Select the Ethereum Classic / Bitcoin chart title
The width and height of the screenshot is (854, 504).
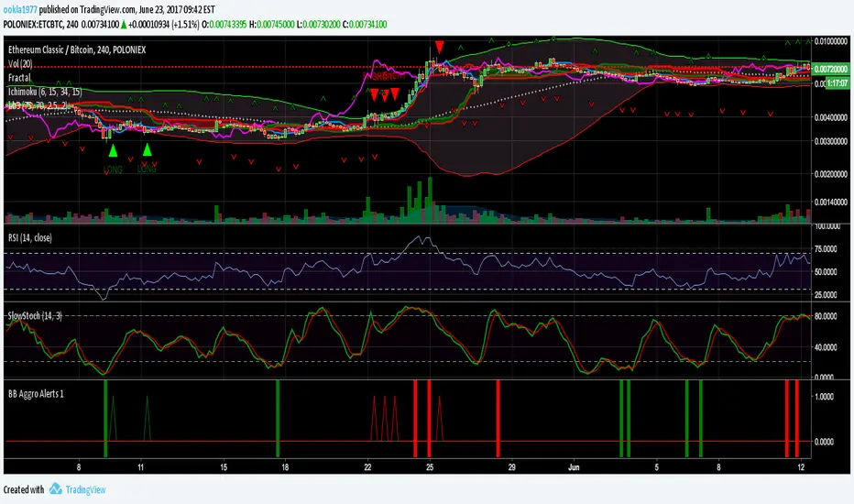77,49
